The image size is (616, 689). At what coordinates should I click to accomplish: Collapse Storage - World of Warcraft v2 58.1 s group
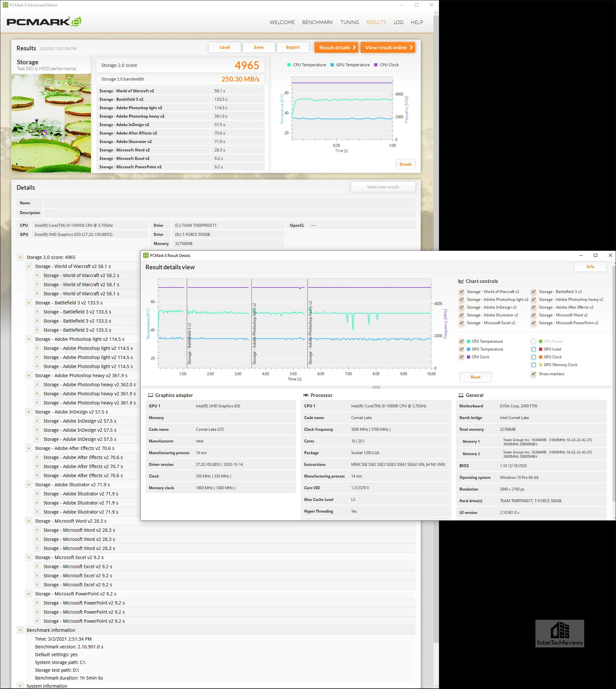click(29, 266)
